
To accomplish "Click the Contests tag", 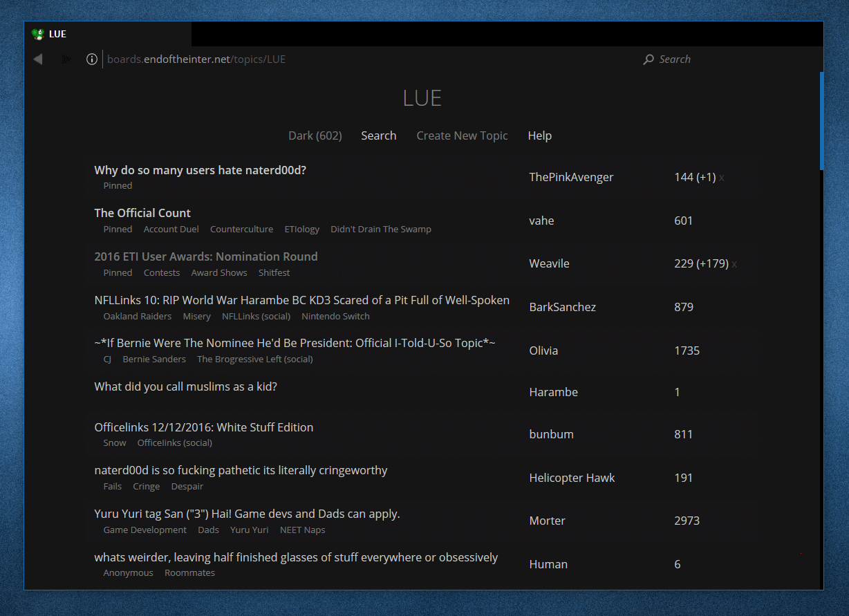I will 162,273.
